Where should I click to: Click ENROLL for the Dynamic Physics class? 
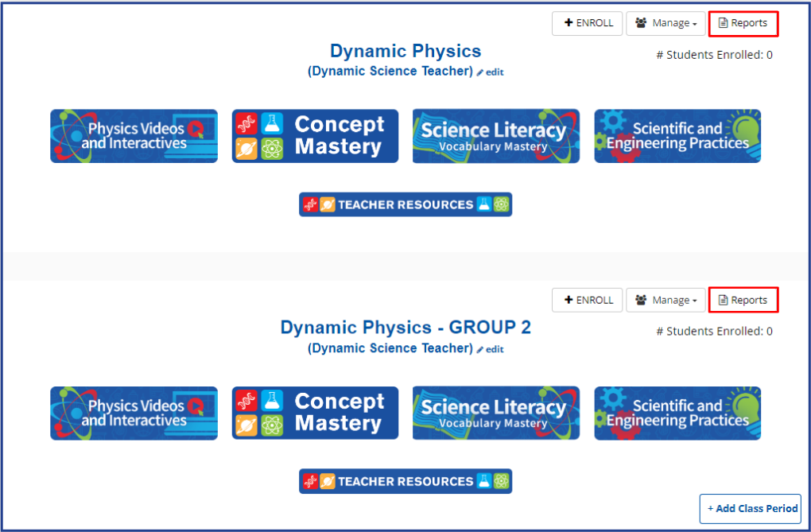[x=587, y=23]
